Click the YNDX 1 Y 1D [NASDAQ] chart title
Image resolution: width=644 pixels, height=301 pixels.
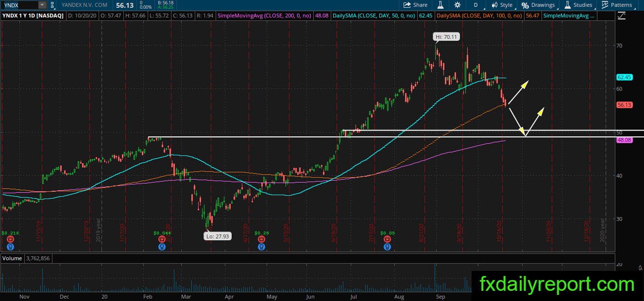(33, 16)
